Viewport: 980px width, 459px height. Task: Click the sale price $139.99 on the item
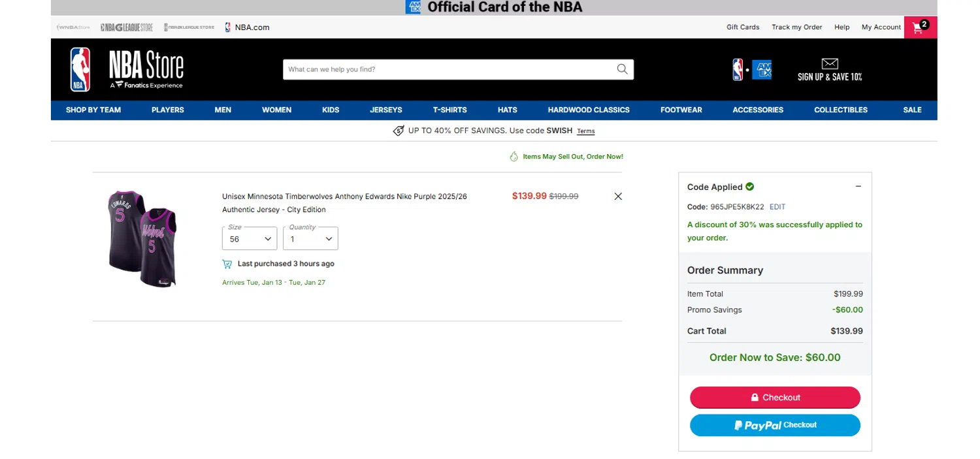(529, 196)
